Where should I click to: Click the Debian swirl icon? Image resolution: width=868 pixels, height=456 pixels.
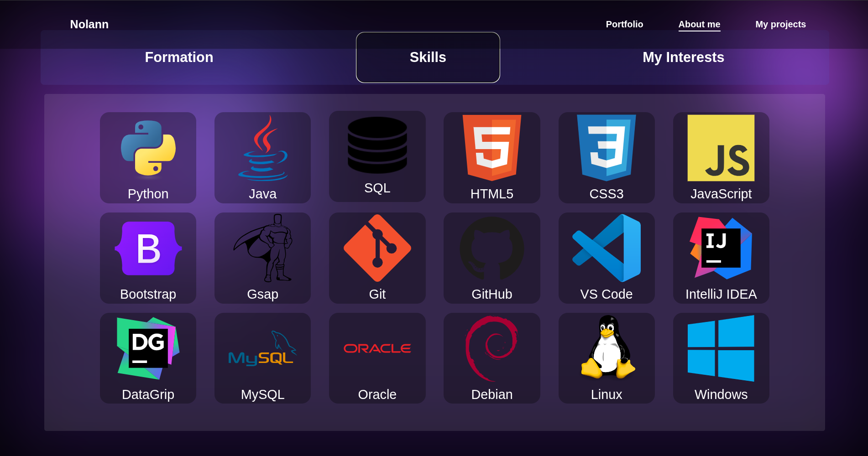coord(492,348)
